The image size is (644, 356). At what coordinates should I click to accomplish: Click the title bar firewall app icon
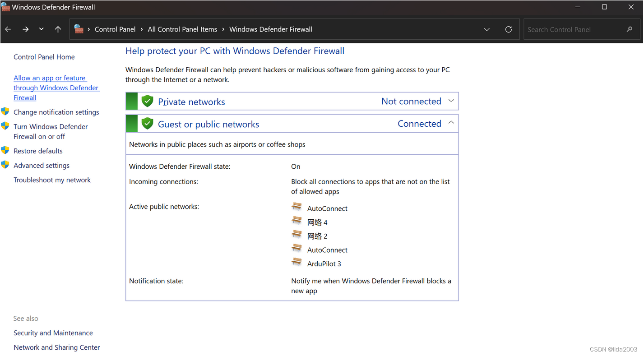click(x=5, y=7)
